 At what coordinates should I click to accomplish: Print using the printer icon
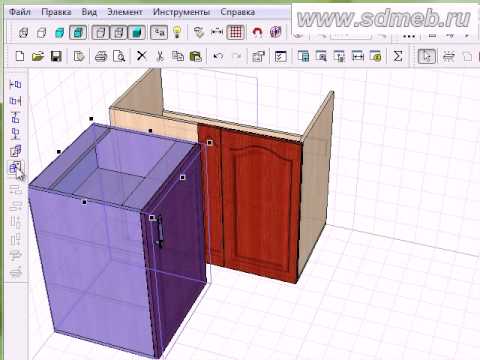coord(101,56)
